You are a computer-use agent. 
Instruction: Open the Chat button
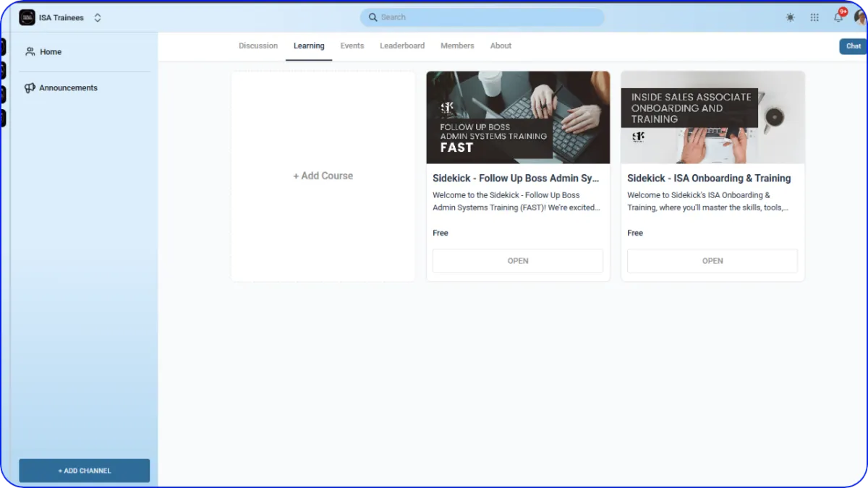coord(853,46)
